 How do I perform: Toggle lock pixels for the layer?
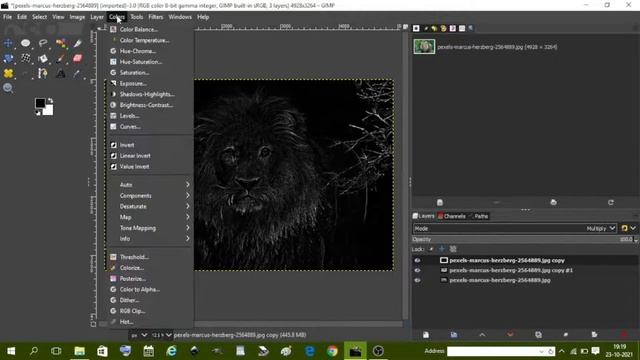coord(431,249)
